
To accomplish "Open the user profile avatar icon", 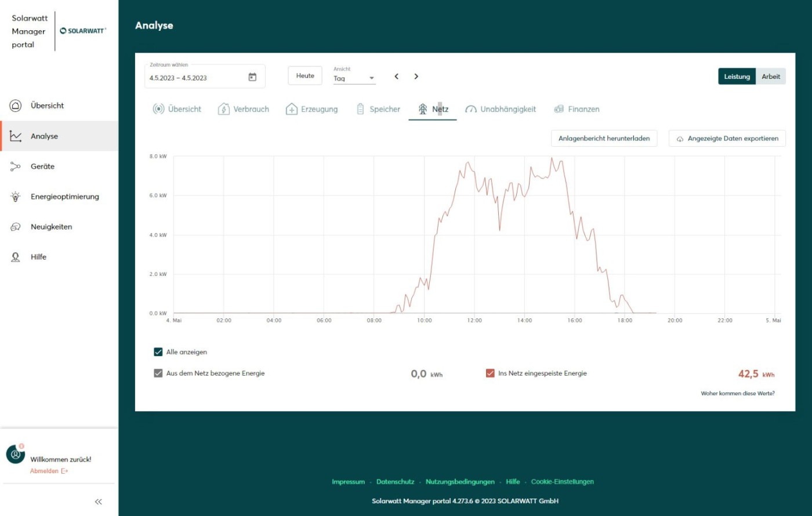I will coord(16,454).
